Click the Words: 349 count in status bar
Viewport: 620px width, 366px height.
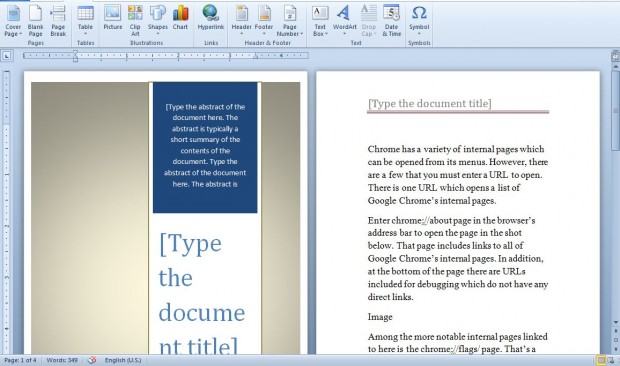click(62, 360)
